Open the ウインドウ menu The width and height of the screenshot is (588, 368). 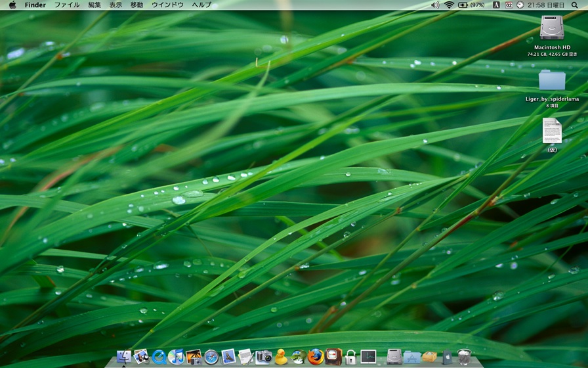point(167,5)
